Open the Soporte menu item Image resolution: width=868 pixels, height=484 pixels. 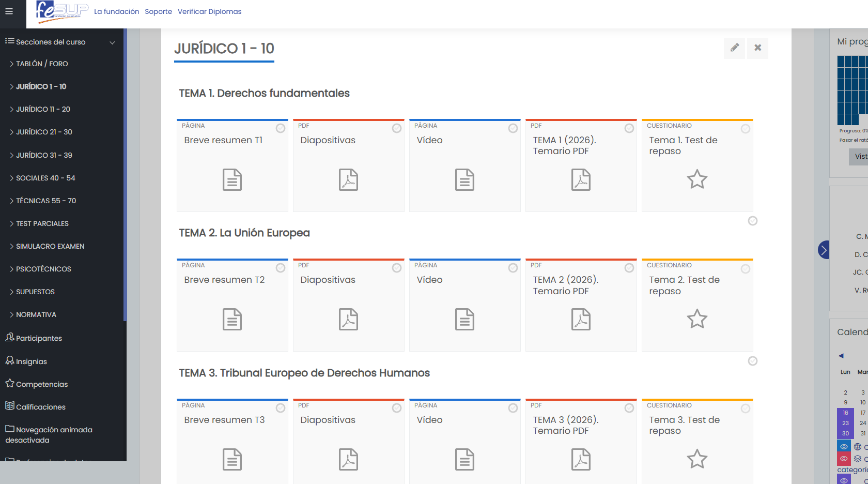click(158, 11)
